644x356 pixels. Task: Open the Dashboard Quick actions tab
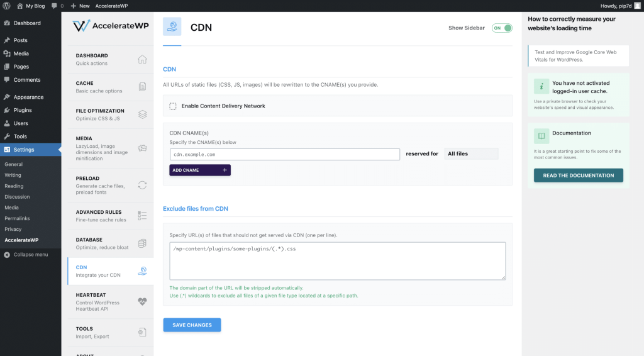[x=111, y=59]
